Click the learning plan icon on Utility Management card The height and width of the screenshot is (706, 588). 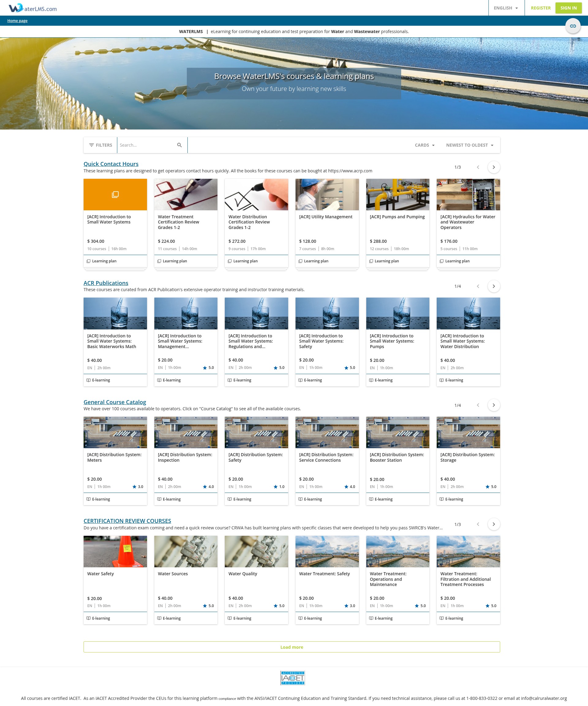pyautogui.click(x=300, y=261)
